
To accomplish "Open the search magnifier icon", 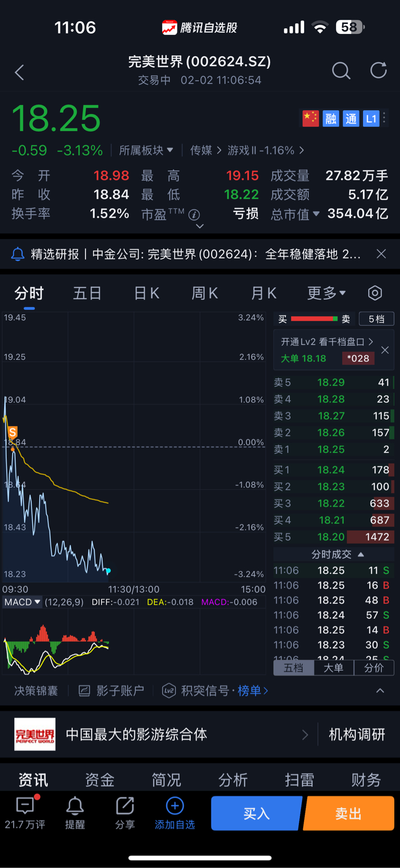I will coord(341,70).
